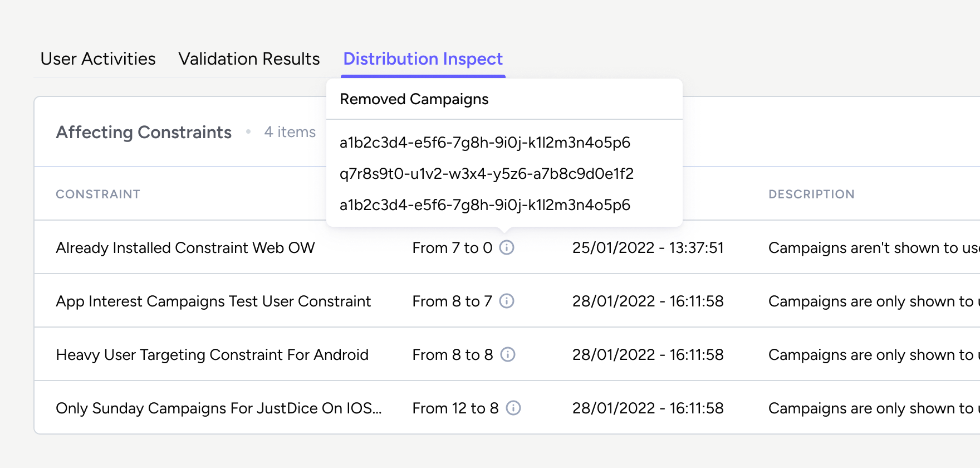
Task: Click the 'Removed Campaigns' popup title
Action: 414,99
